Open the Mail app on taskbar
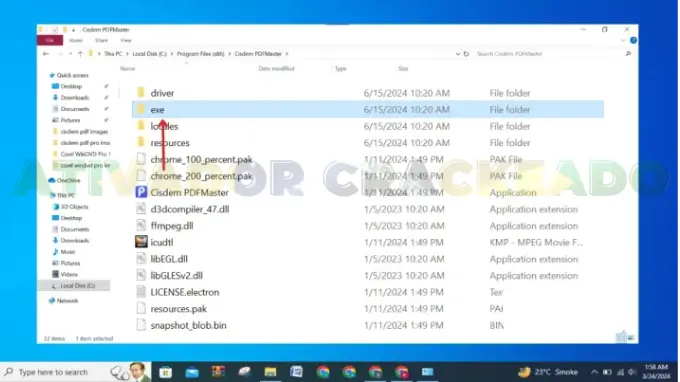The image size is (680, 382). 192,372
